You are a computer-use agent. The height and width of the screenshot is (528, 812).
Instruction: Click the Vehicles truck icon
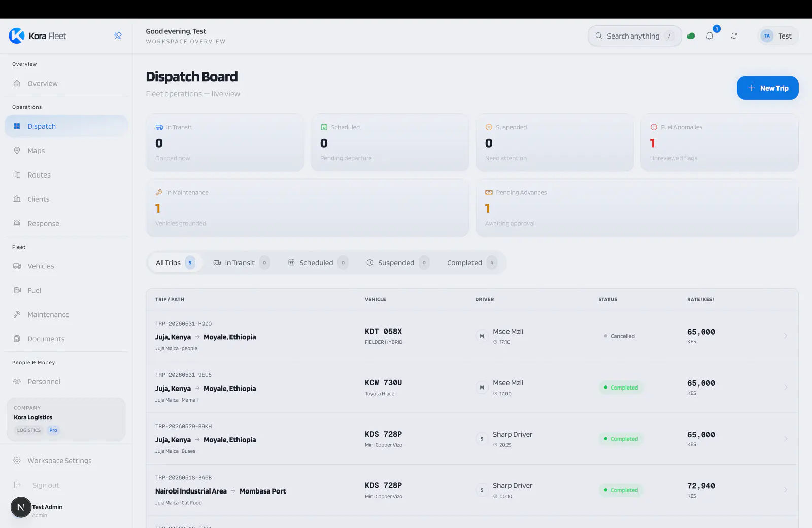point(17,266)
